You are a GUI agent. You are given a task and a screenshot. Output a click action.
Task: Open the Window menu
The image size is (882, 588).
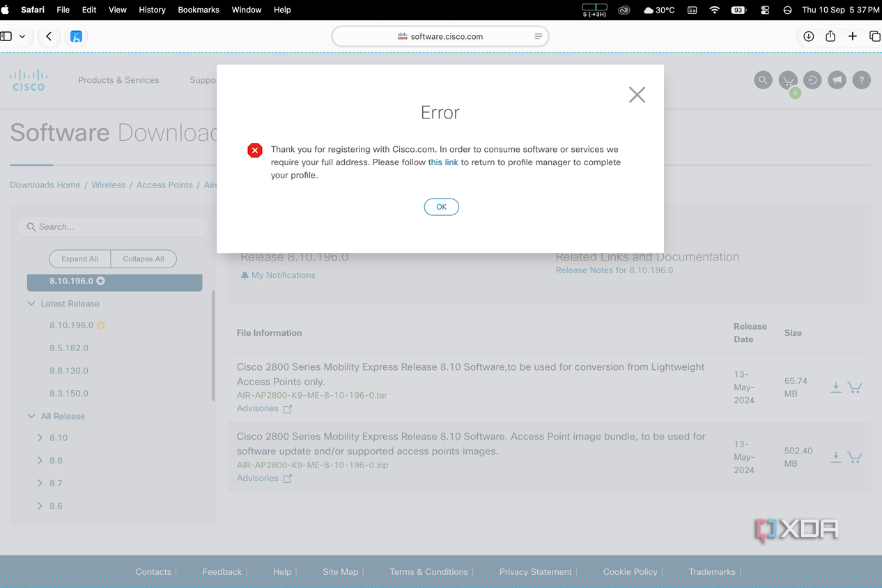tap(247, 10)
